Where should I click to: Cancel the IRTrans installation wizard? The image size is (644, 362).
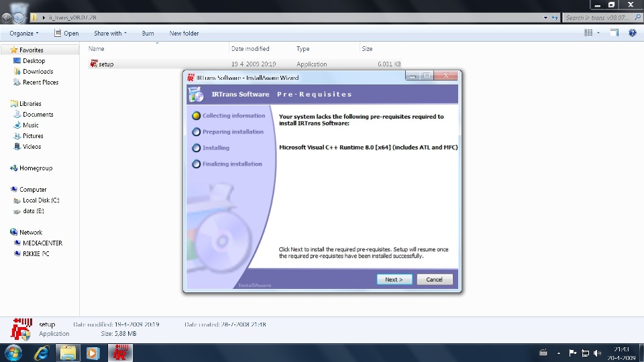(434, 280)
